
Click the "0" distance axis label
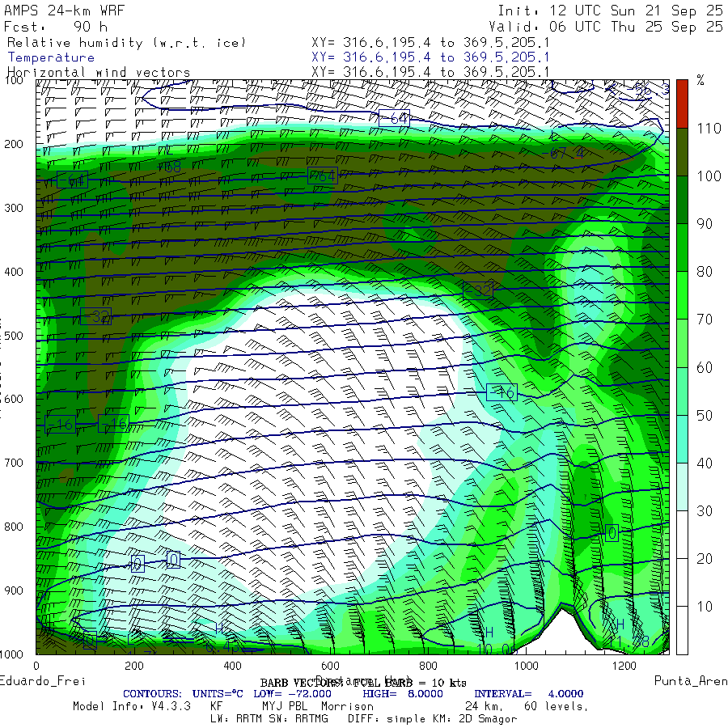[x=36, y=666]
